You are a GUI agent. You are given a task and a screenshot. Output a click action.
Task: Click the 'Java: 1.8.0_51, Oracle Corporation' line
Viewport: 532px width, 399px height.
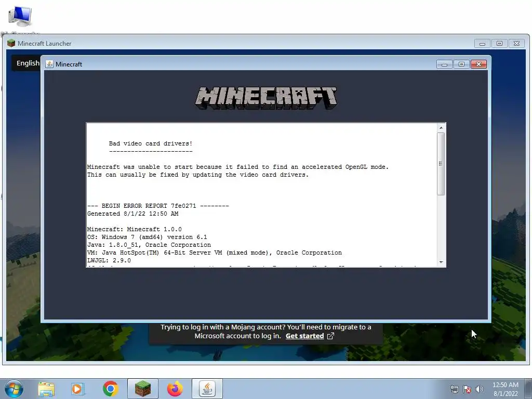pos(149,245)
